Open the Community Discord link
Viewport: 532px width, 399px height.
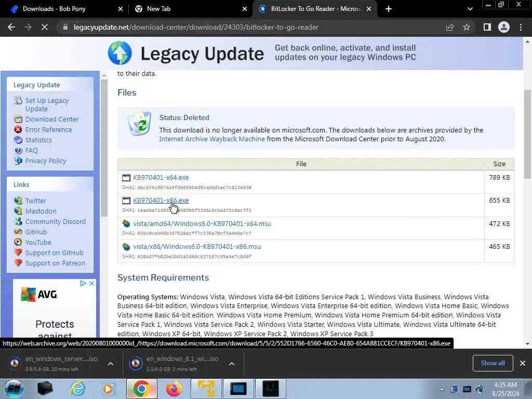[55, 221]
